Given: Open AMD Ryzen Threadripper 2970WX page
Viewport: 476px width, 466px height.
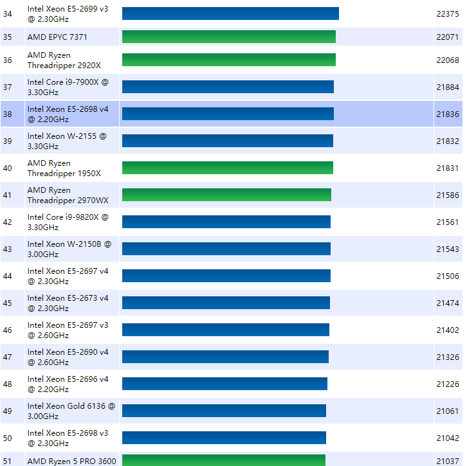Looking at the screenshot, I should (x=68, y=195).
